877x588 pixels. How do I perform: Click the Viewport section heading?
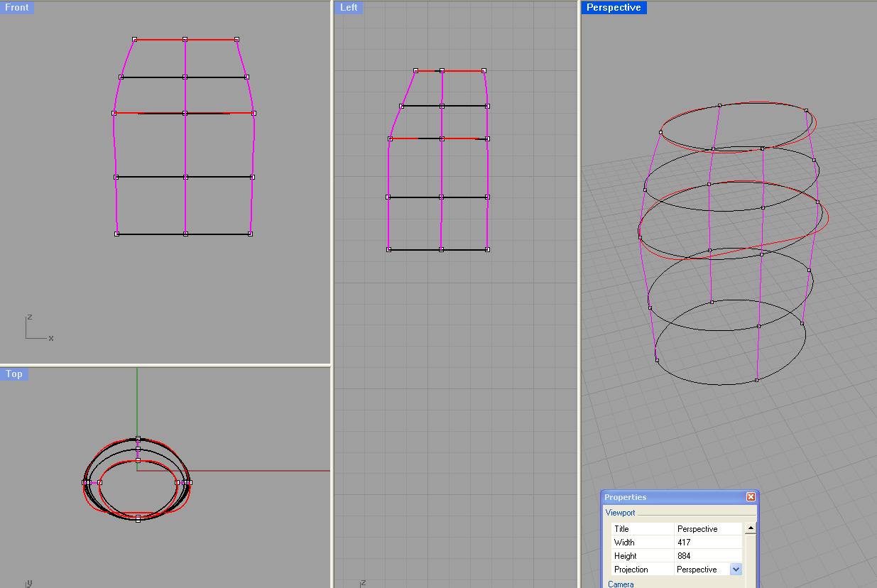click(620, 513)
